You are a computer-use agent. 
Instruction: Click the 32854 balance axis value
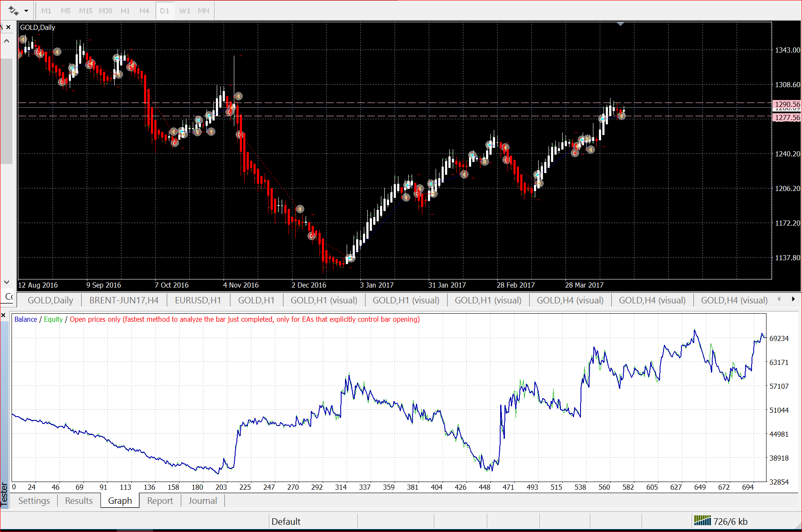[779, 482]
